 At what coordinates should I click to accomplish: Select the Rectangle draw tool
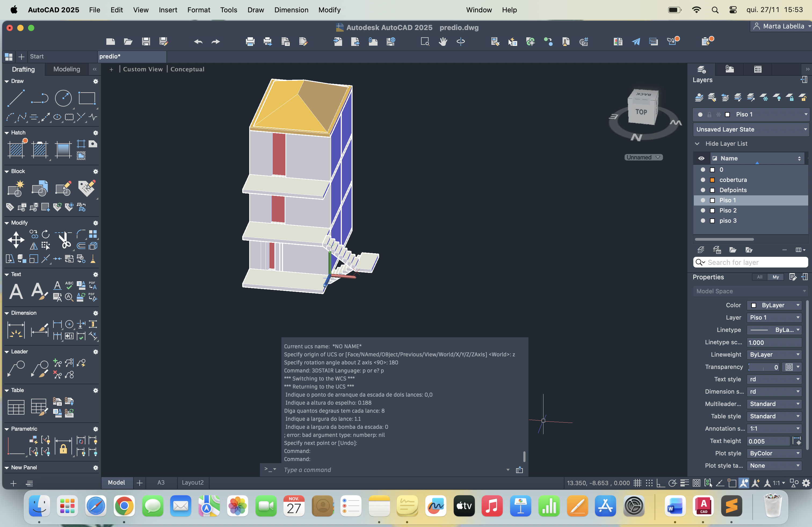click(x=87, y=98)
